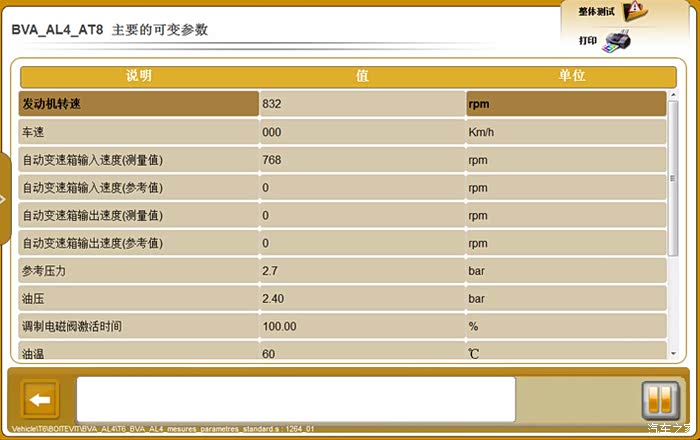Click the rpm unit in 发动机转速 row
Viewport: 700px width, 440px height.
(479, 104)
